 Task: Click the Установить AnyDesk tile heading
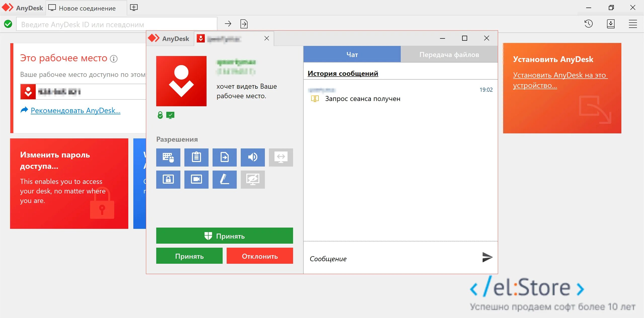[553, 59]
